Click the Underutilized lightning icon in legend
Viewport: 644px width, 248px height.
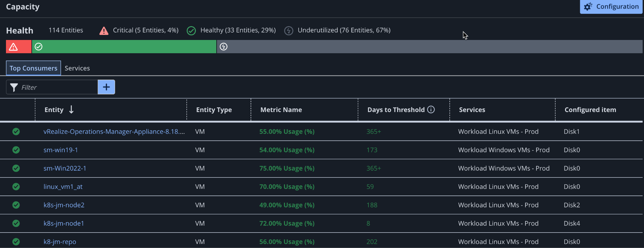click(288, 31)
